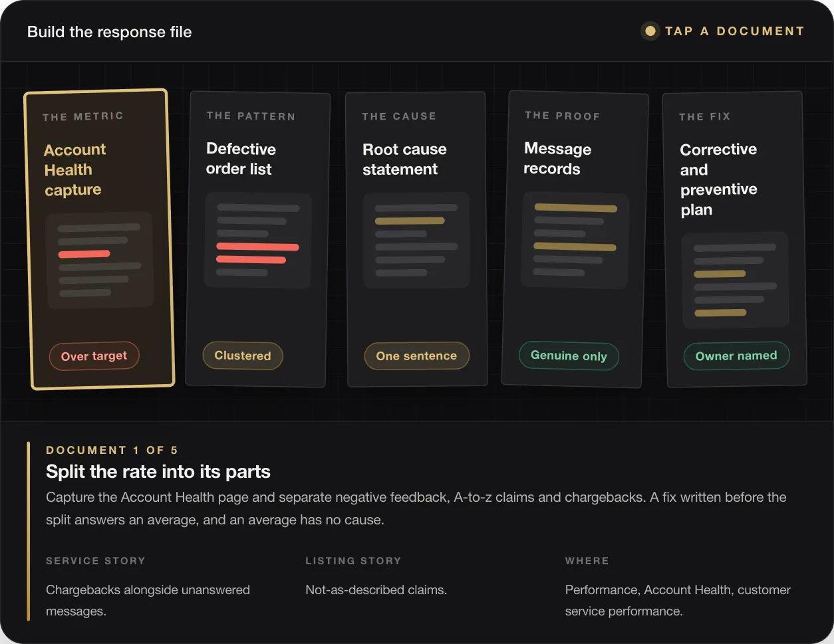Viewport: 834px width, 644px height.
Task: Click the 'THE CAUSE' card label
Action: (399, 116)
